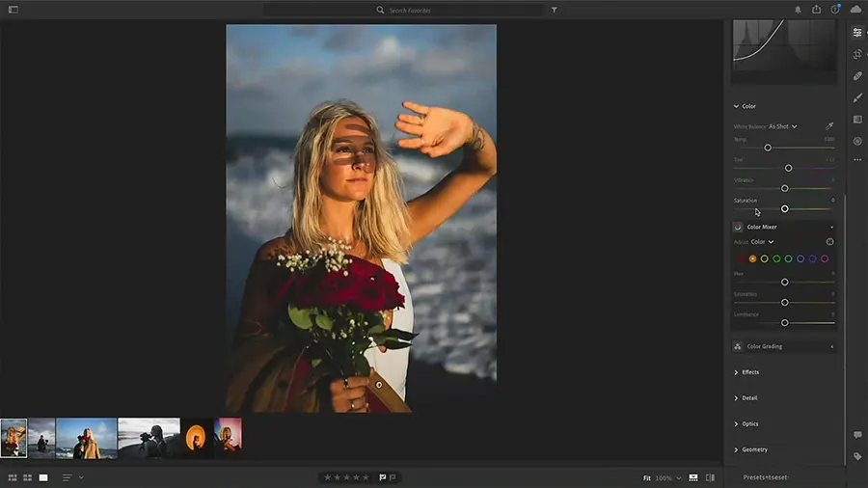
Task: Switch to photo grid view
Action: [13, 477]
